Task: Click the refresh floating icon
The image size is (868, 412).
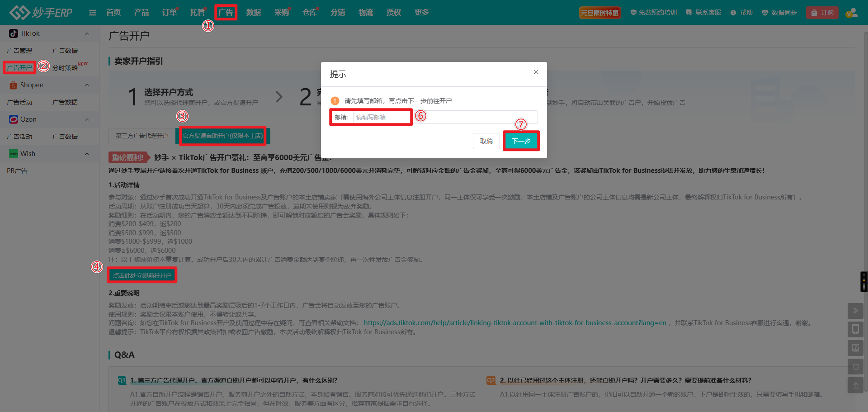Action: click(x=855, y=367)
